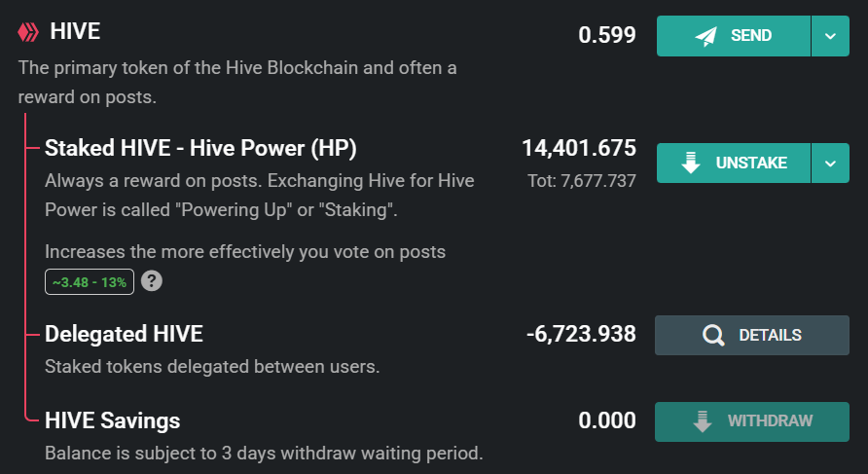Click the red Hive logo icon
The image size is (868, 474).
coord(28,33)
